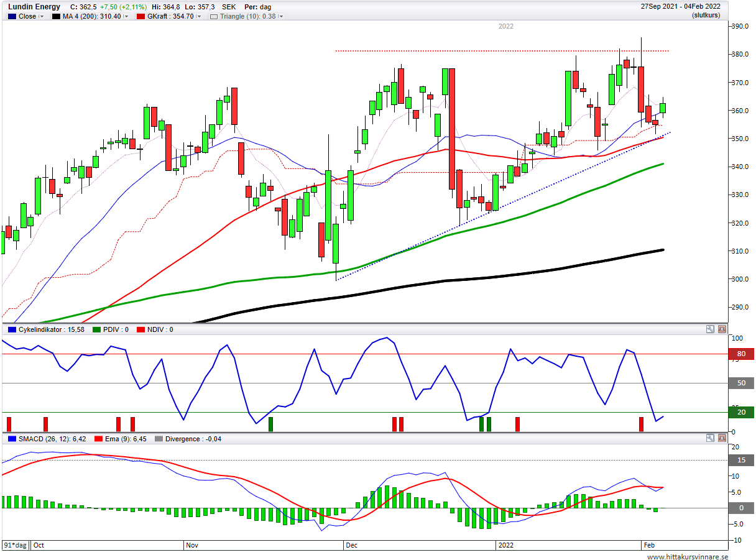The image size is (756, 560).
Task: Click the NDIV : 0 label
Action: (160, 329)
